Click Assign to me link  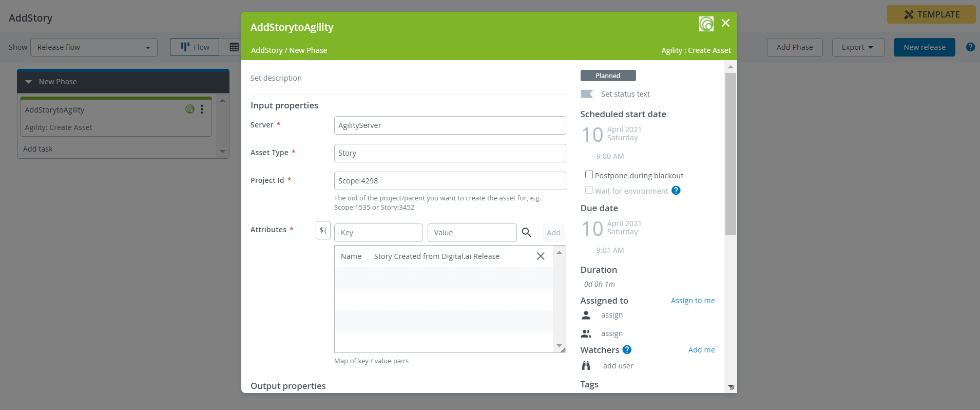(x=693, y=301)
